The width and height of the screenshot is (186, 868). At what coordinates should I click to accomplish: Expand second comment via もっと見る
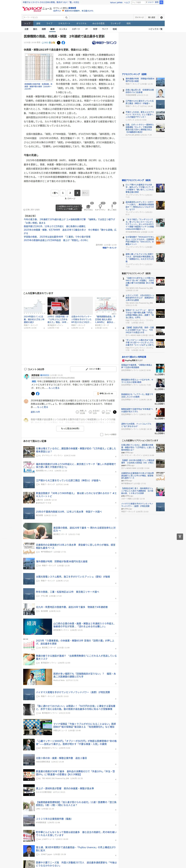43,407
